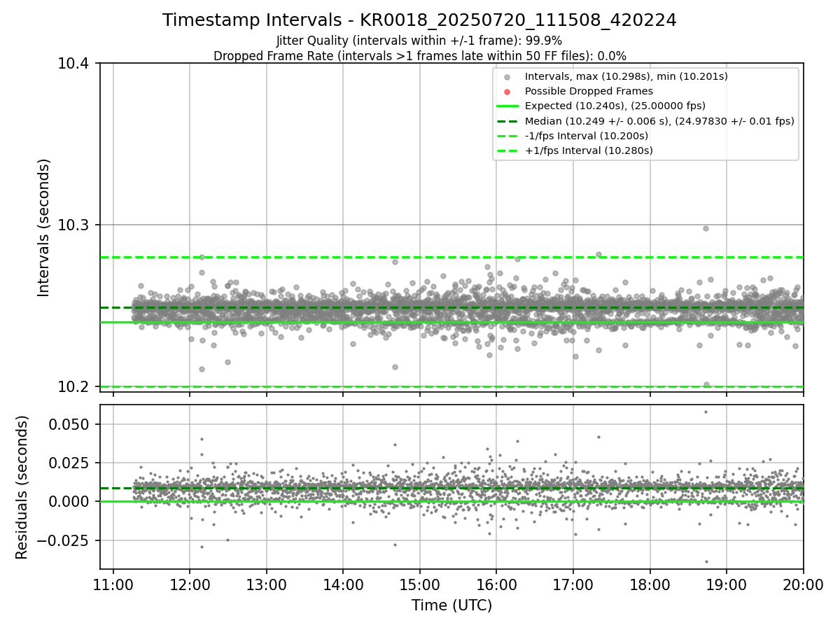Click x-axis tick label 17:00

573,584
